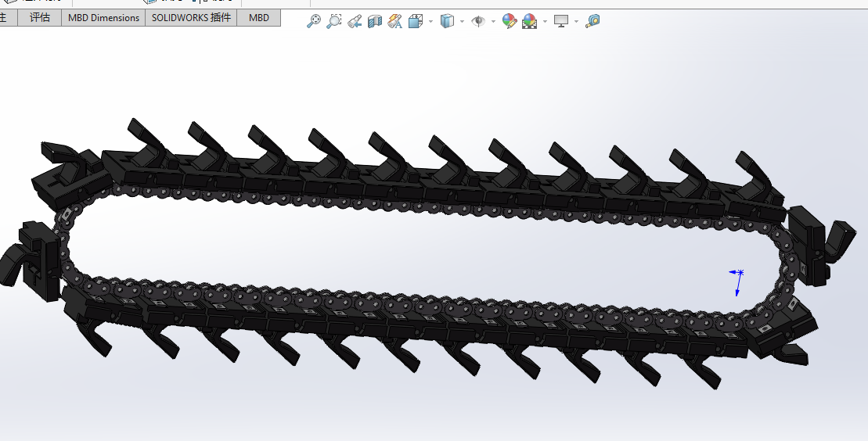The image size is (868, 441).
Task: Click the View Orientation cube icon
Action: pyautogui.click(x=415, y=22)
